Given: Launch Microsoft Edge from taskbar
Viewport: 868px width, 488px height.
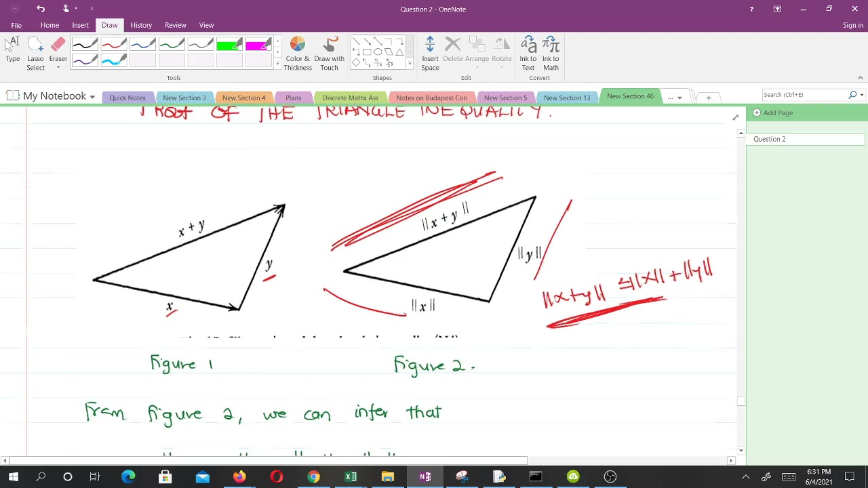Looking at the screenshot, I should (x=128, y=477).
